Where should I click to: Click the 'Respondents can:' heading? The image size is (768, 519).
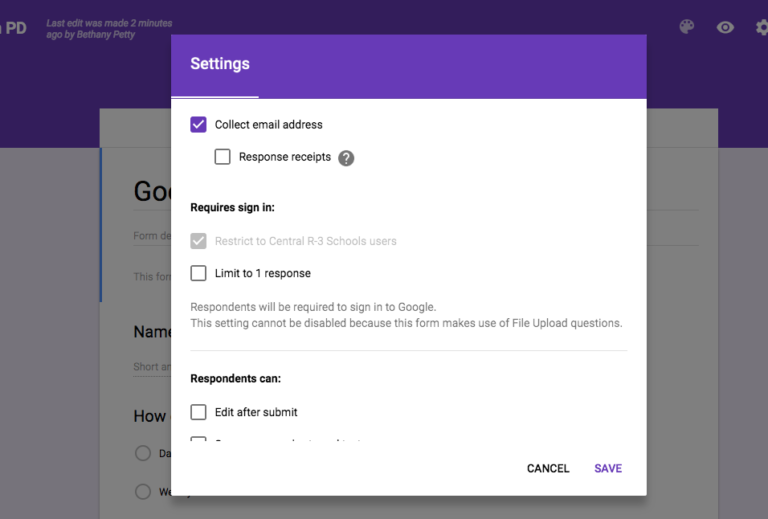236,378
